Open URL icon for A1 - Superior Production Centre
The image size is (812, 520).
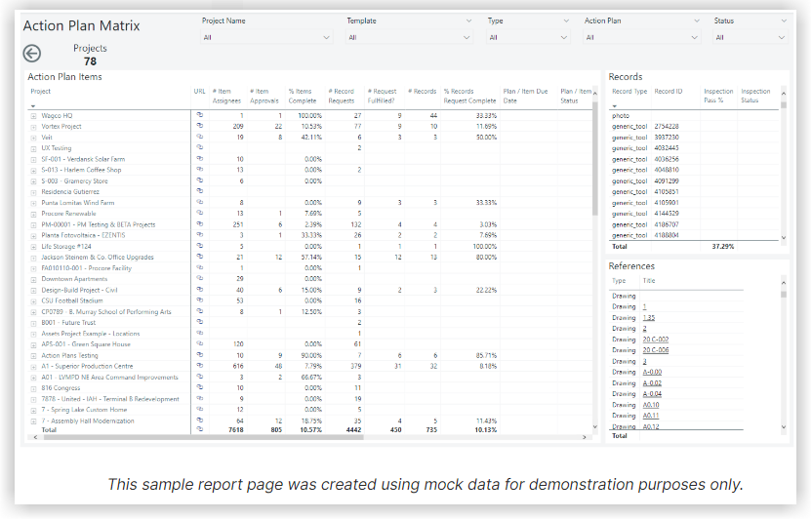click(200, 366)
